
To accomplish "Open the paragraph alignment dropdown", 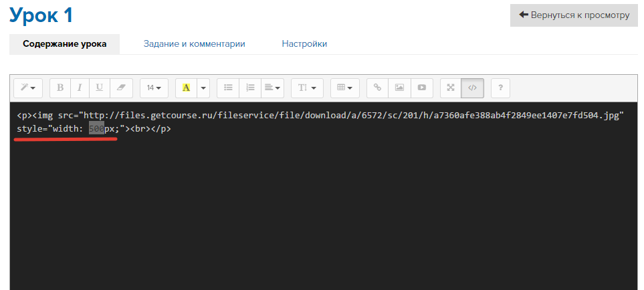I will [273, 88].
